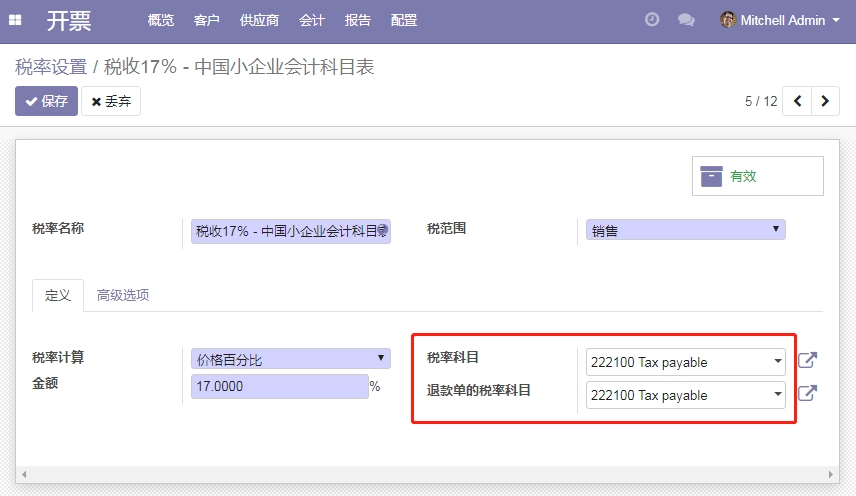Click the 丢弃 button
The width and height of the screenshot is (856, 496).
(111, 101)
